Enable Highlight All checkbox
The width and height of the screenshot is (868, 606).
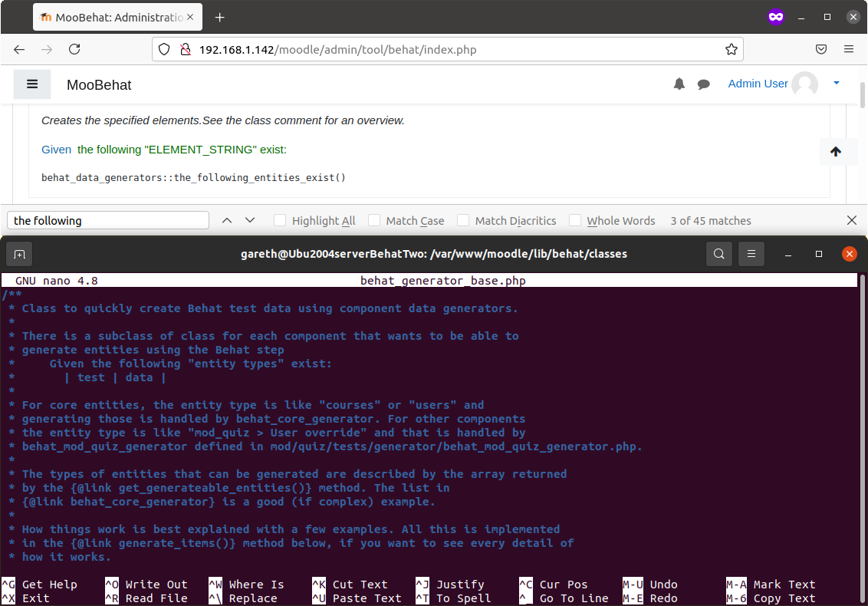click(x=280, y=220)
